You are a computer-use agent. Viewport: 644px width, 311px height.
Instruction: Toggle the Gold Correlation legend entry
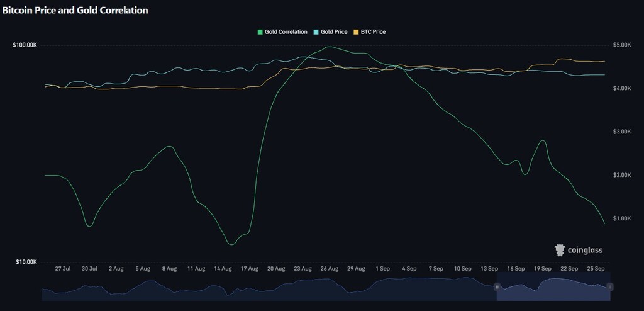(x=282, y=31)
